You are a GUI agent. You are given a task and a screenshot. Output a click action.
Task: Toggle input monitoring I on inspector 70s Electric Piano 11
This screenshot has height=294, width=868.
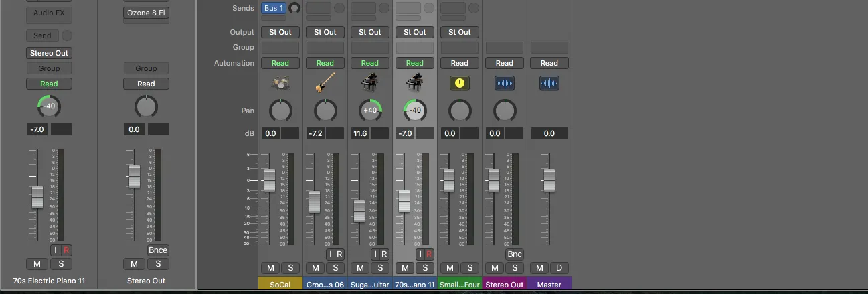[x=56, y=250]
